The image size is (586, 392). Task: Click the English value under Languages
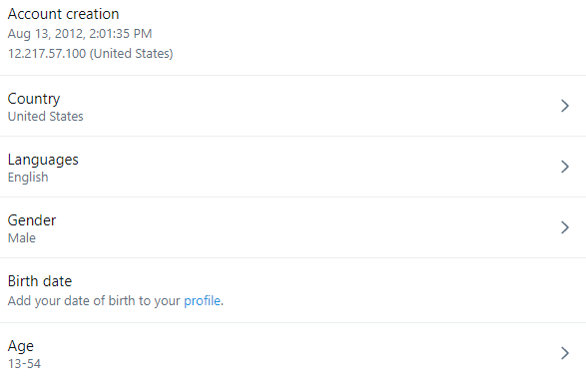pos(28,178)
